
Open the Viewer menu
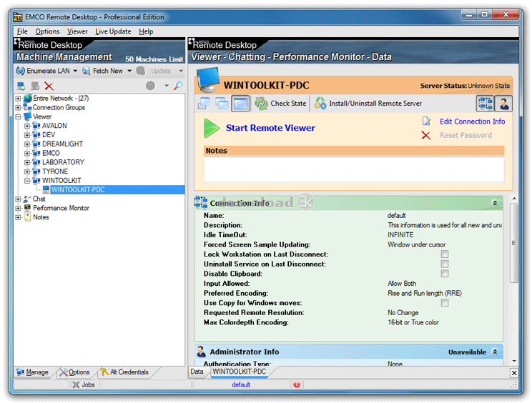click(77, 31)
